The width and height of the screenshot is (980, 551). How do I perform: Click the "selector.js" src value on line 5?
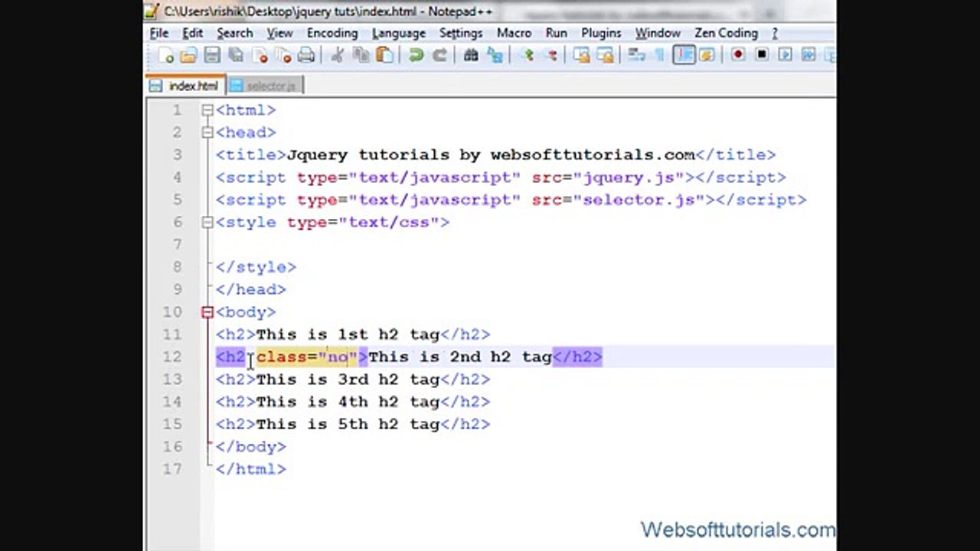click(639, 200)
